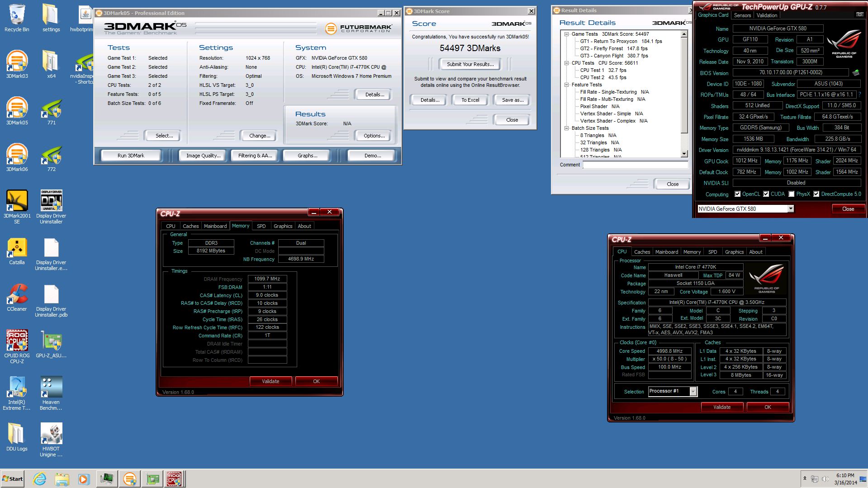Click the Start button

click(12, 479)
